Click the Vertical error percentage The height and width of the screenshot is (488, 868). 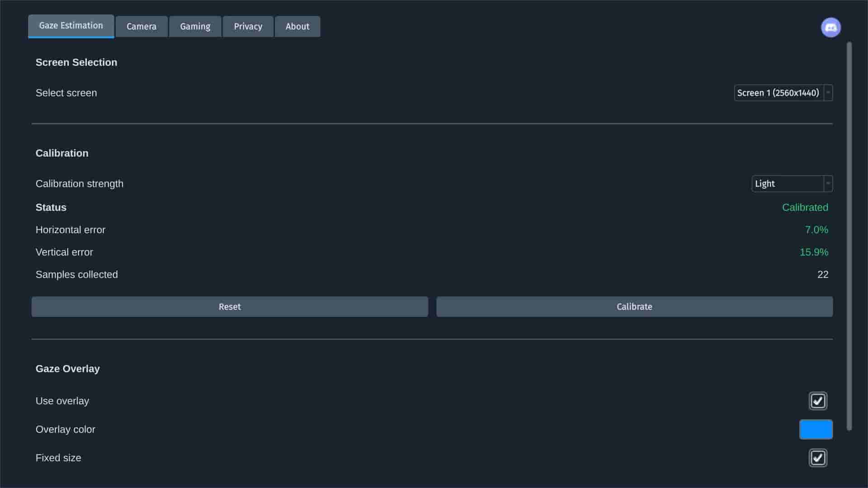(x=814, y=252)
